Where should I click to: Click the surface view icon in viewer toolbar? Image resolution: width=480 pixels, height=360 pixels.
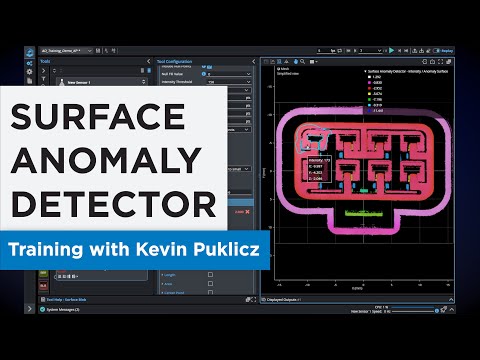[x=279, y=61]
